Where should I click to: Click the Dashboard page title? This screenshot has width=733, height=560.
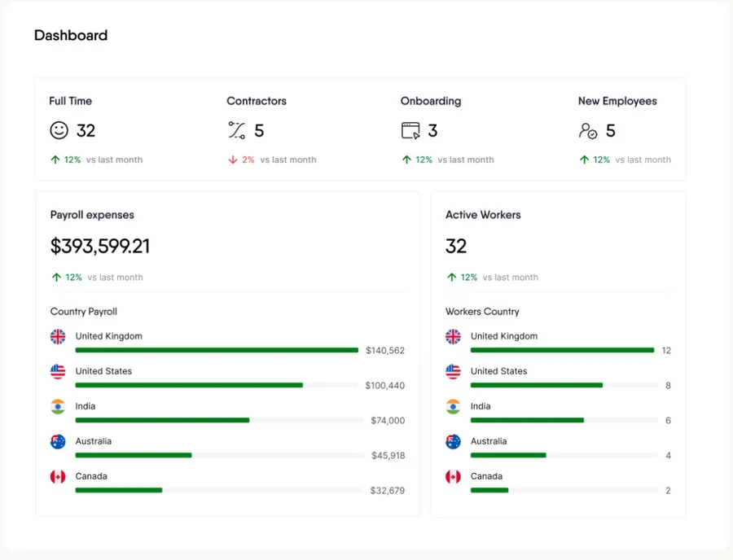(x=71, y=36)
